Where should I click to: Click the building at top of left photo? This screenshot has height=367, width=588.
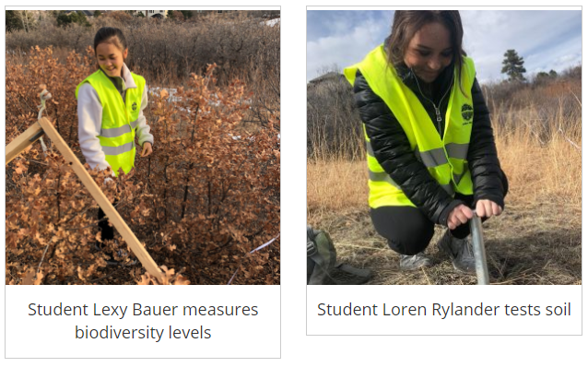coord(152,14)
